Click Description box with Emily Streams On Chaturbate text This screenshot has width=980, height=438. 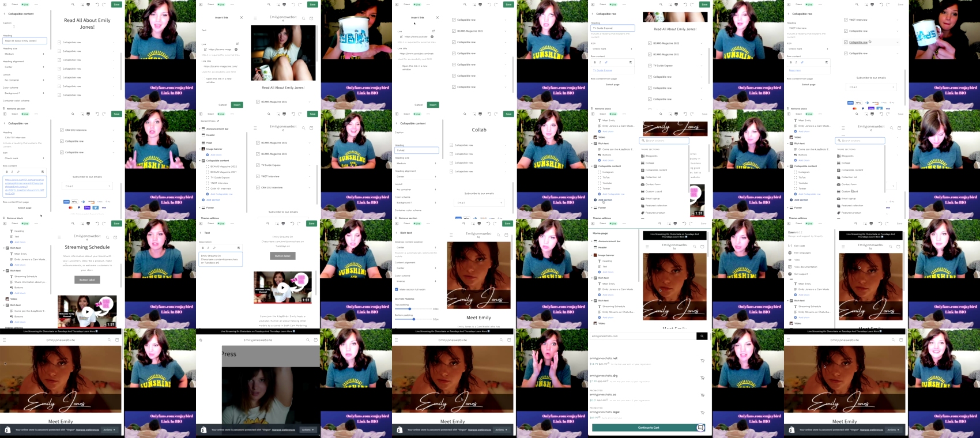[220, 259]
